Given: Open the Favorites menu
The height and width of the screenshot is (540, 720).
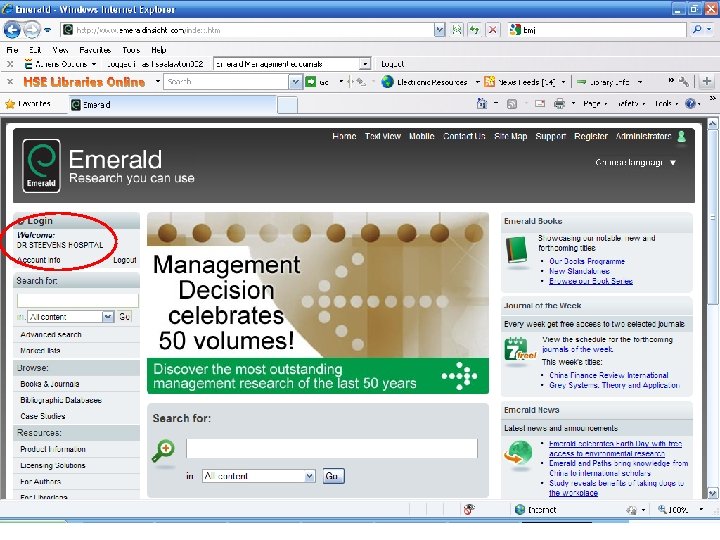Looking at the screenshot, I should (x=95, y=50).
